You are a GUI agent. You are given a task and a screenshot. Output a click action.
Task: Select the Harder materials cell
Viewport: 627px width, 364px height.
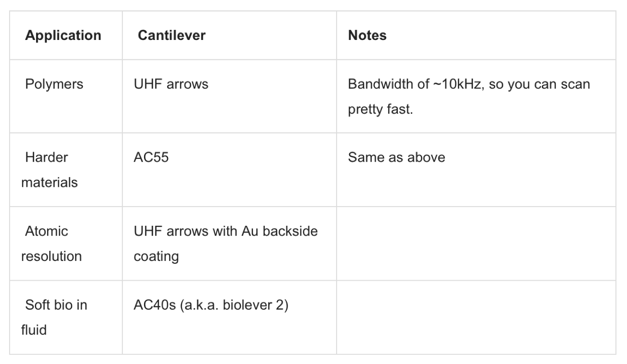coord(66,170)
